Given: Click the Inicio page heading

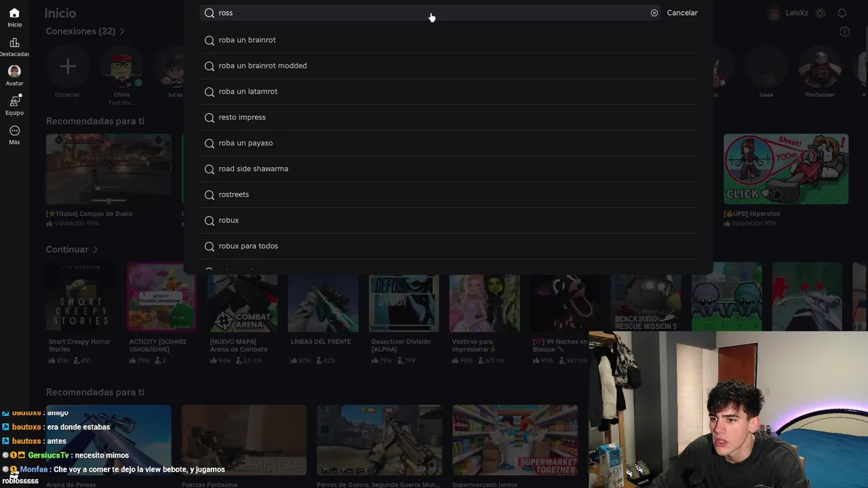Looking at the screenshot, I should point(60,13).
